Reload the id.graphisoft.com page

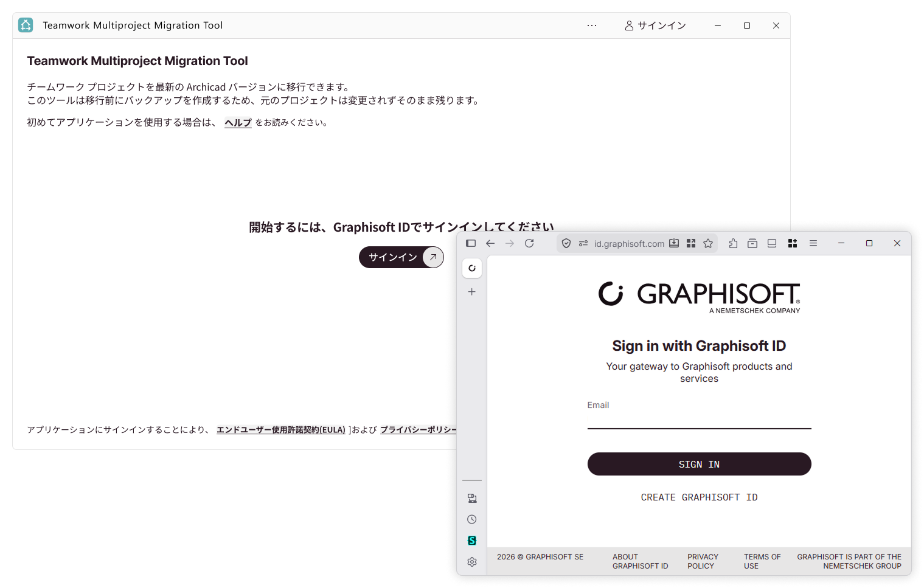(529, 243)
